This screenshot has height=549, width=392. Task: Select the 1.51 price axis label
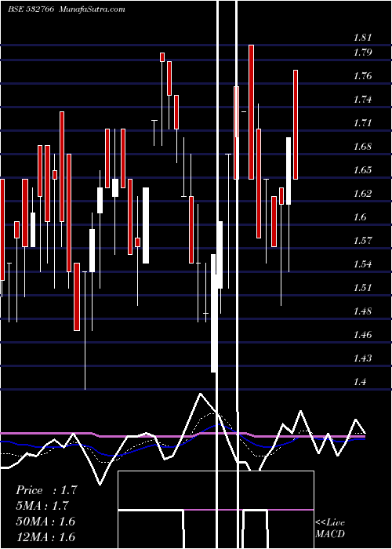pyautogui.click(x=362, y=288)
